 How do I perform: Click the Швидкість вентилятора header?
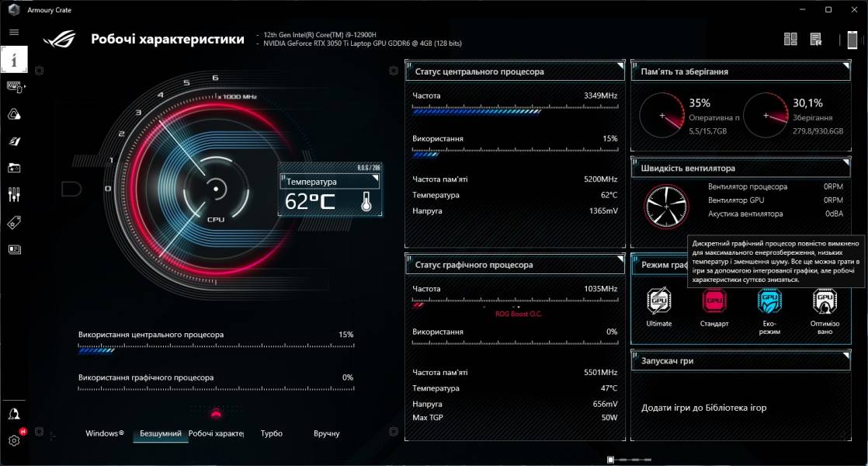(x=741, y=169)
